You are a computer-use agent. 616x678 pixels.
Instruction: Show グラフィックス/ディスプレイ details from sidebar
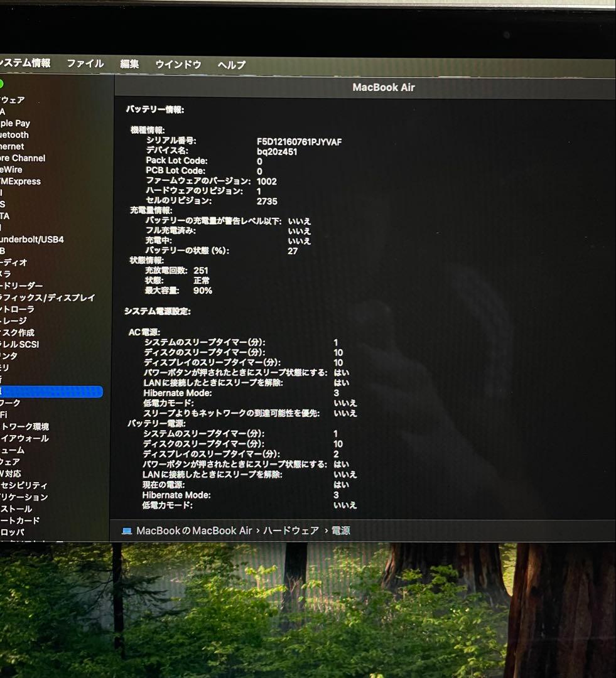click(x=48, y=298)
